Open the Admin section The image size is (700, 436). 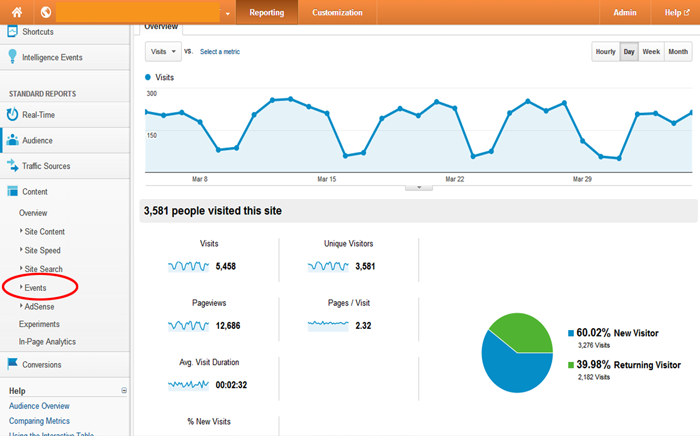coord(625,12)
